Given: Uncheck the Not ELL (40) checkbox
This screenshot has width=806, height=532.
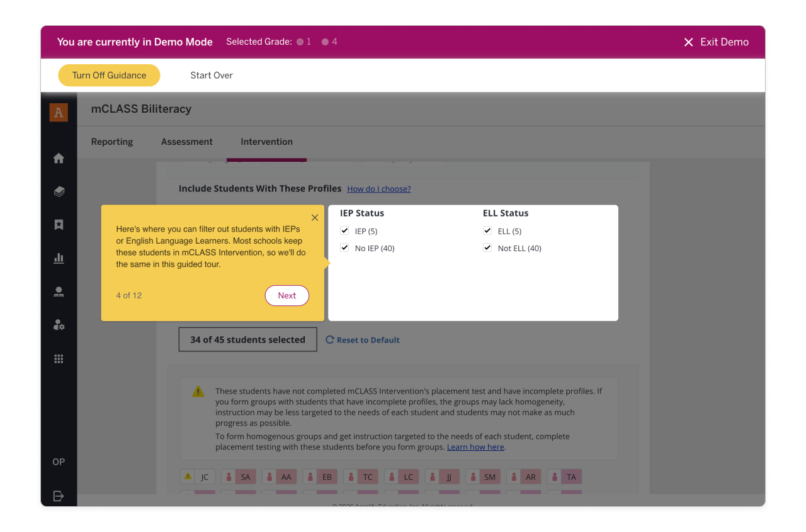Looking at the screenshot, I should pyautogui.click(x=487, y=248).
